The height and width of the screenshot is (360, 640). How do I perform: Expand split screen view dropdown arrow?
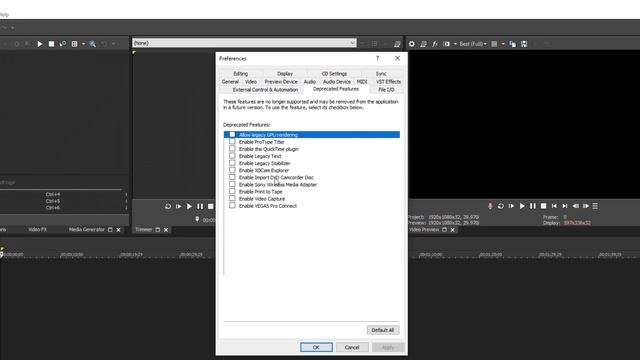[455, 44]
